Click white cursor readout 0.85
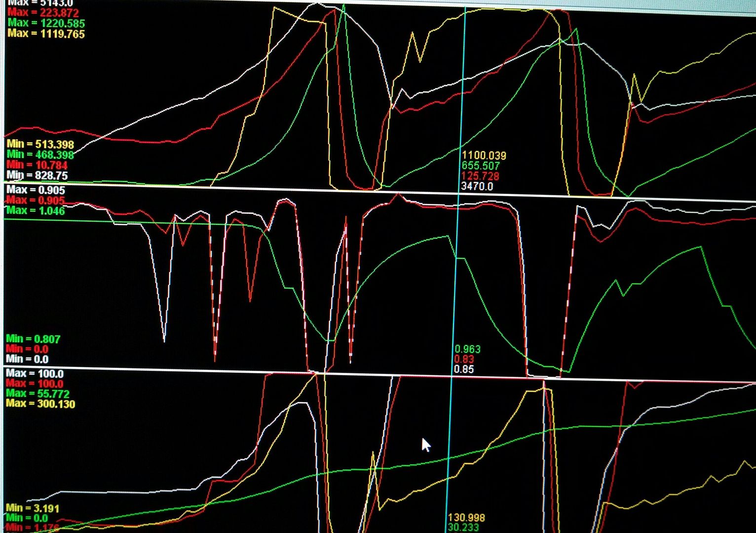The image size is (756, 533). (464, 369)
